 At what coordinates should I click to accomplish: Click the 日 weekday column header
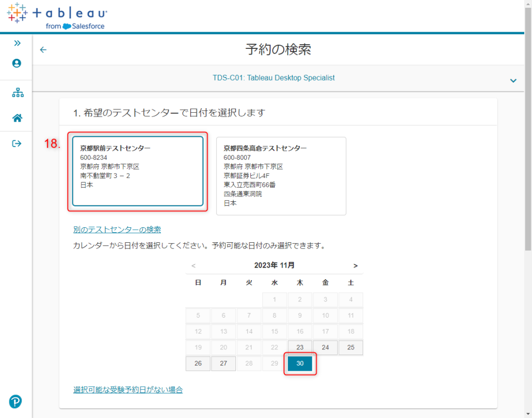[198, 282]
